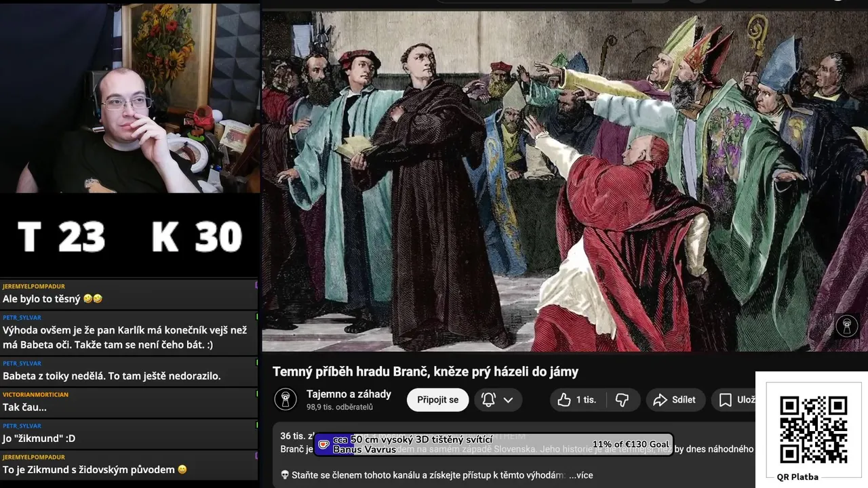Click the T 23 K 30 counter
Image resolution: width=868 pixels, height=488 pixels.
[130, 236]
